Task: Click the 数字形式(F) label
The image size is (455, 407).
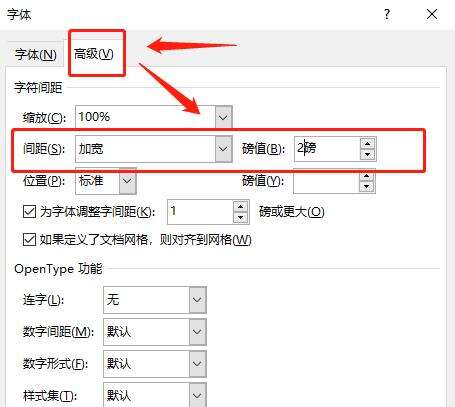Action: [x=55, y=364]
